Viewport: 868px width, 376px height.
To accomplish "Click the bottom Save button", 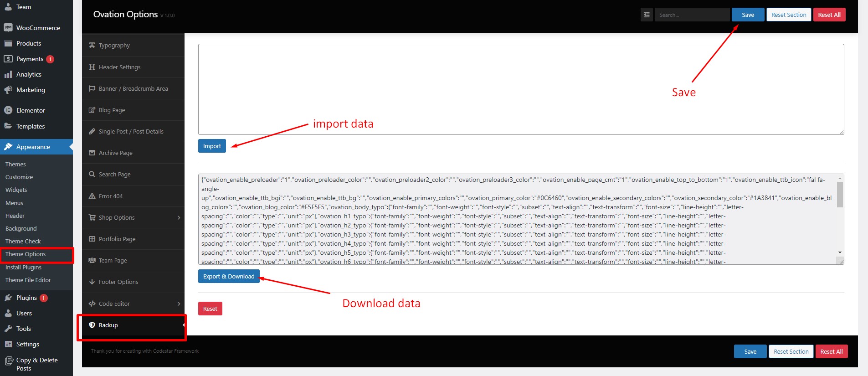I will (750, 351).
